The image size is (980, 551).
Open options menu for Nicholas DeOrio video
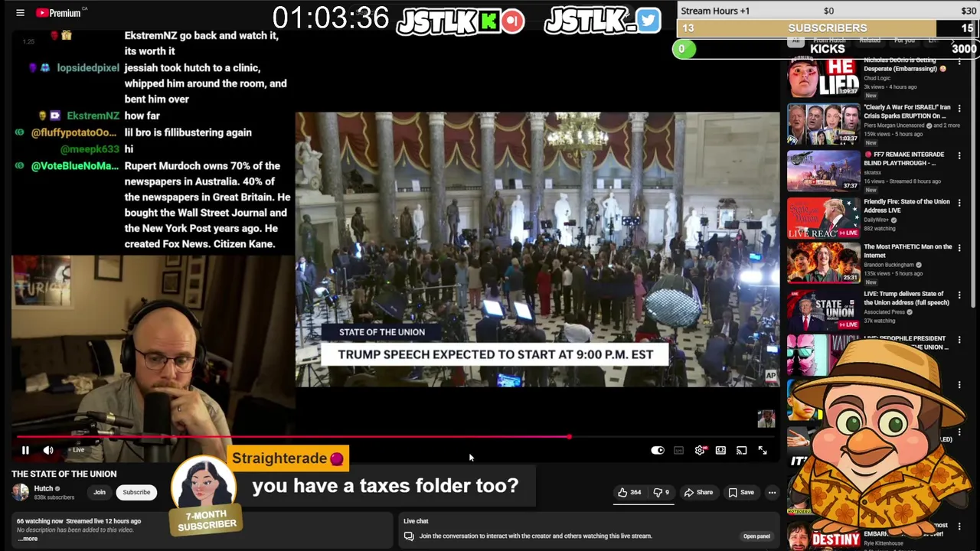[x=959, y=61]
